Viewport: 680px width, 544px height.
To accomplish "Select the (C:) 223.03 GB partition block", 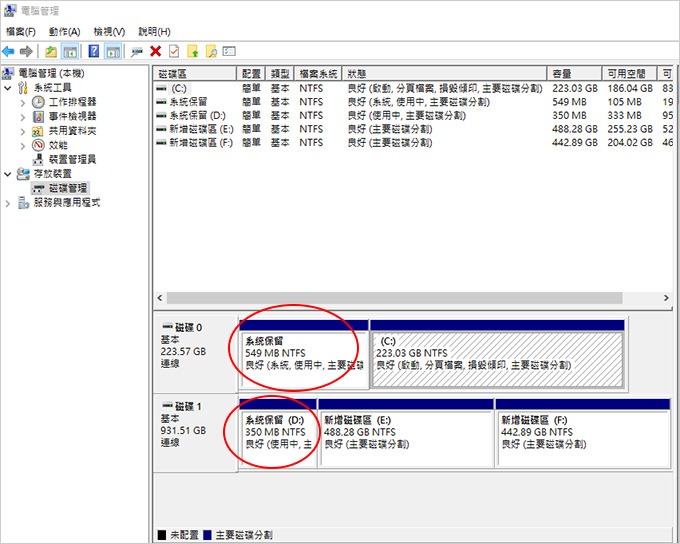I will [497, 354].
